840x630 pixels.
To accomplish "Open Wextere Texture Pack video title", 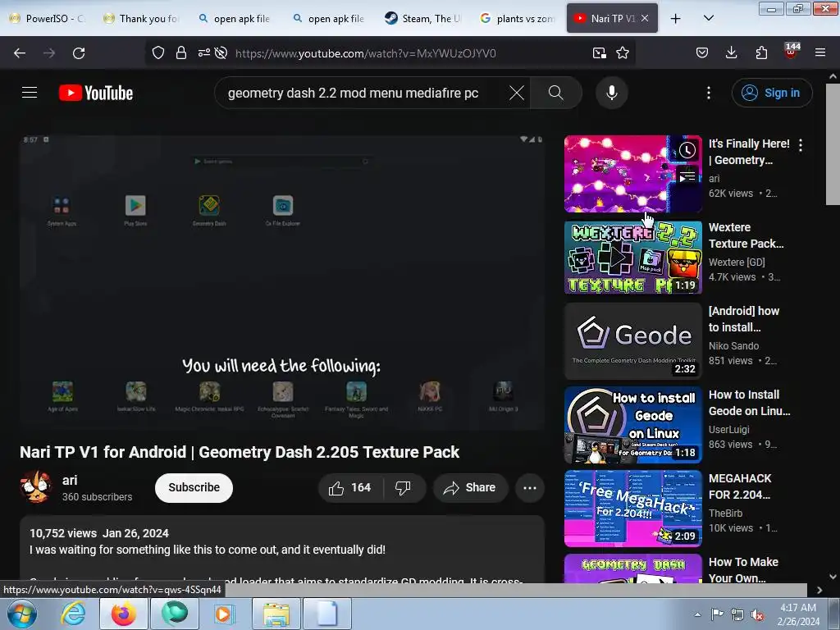I will coord(746,235).
